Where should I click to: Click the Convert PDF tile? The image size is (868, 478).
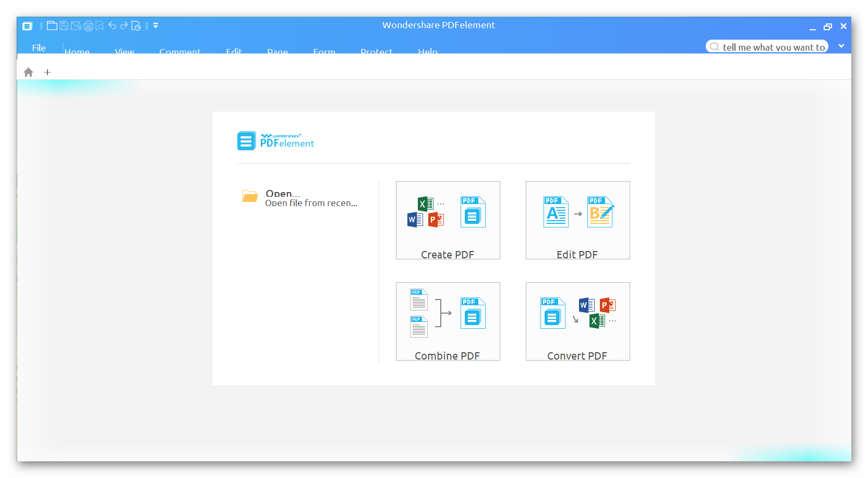click(x=577, y=321)
